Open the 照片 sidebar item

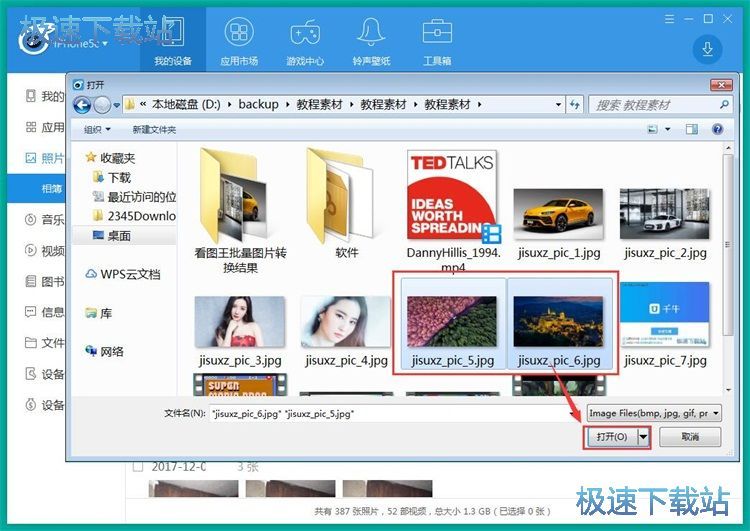click(x=44, y=158)
